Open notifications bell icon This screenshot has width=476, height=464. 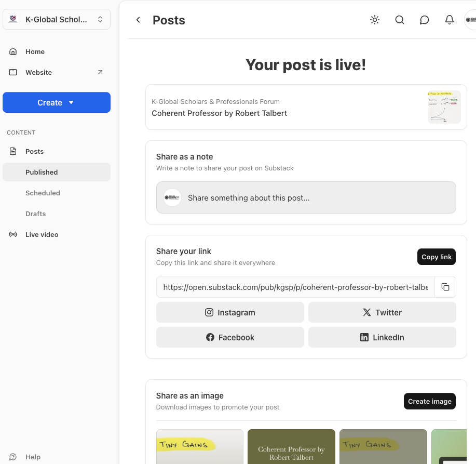pyautogui.click(x=450, y=20)
